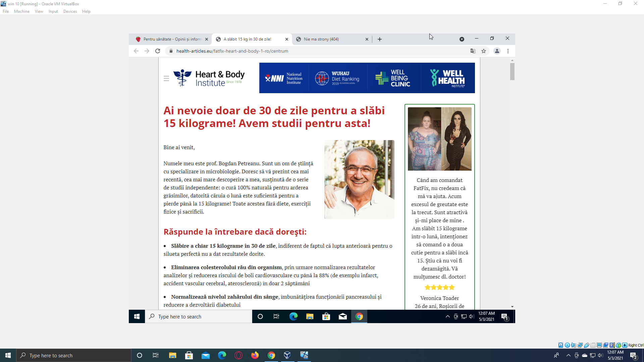
Task: Open VirtualBox Devices menu
Action: coord(70,11)
